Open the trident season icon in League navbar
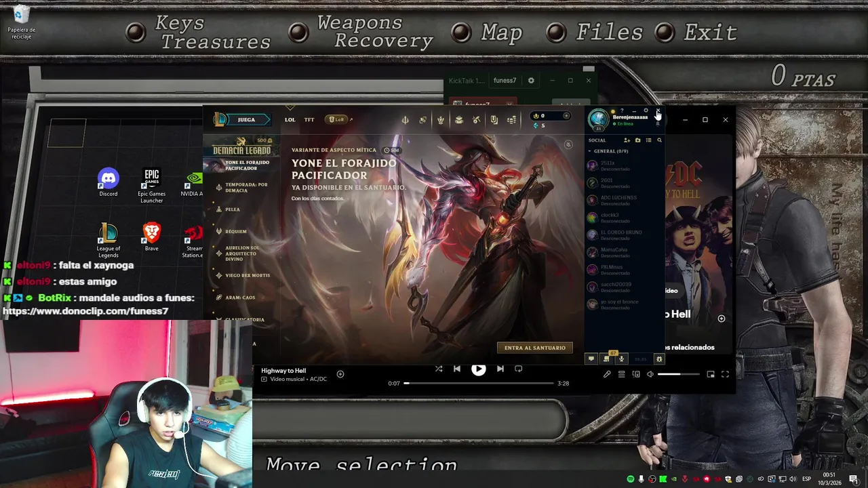 pyautogui.click(x=405, y=120)
